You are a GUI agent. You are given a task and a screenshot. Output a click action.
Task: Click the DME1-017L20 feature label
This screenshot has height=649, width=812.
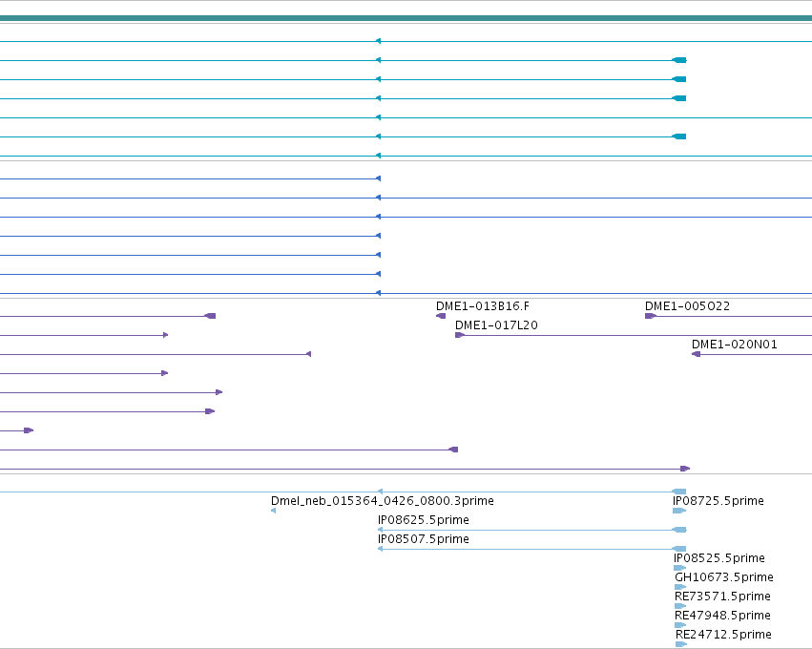[496, 325]
